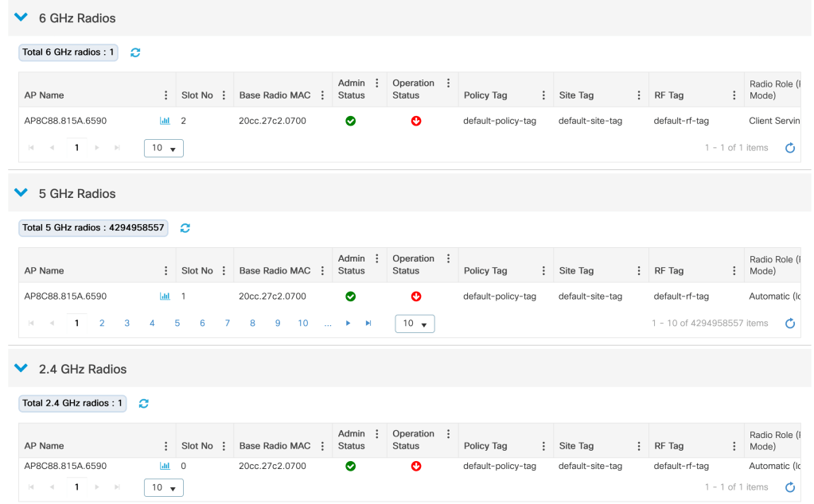Go to page 5 in 5 GHz table
The width and height of the screenshot is (814, 504).
pyautogui.click(x=177, y=324)
